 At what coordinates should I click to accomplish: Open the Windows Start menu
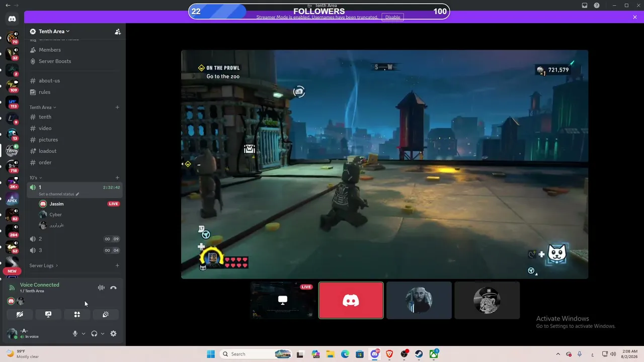pos(211,354)
